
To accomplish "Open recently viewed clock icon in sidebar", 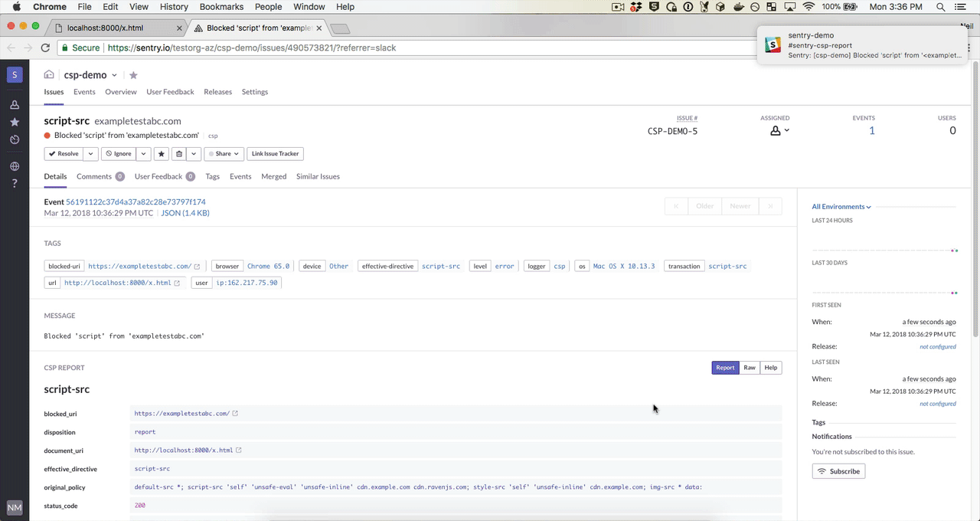I will tap(15, 140).
